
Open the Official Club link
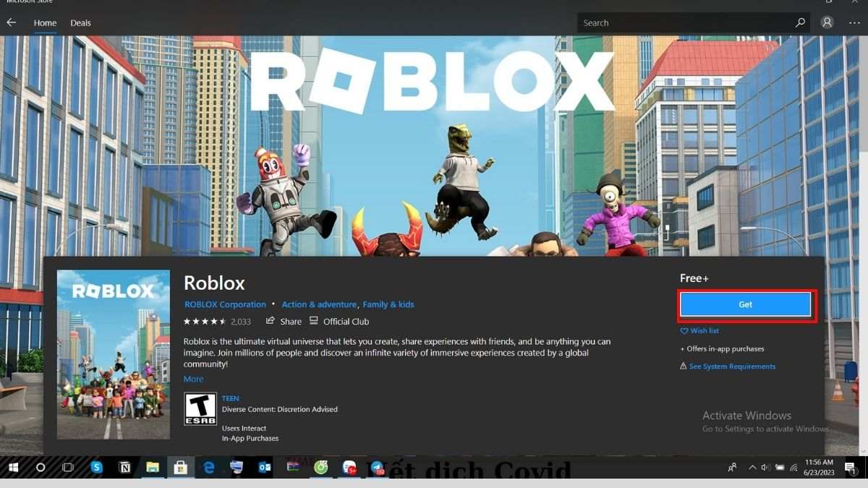339,321
